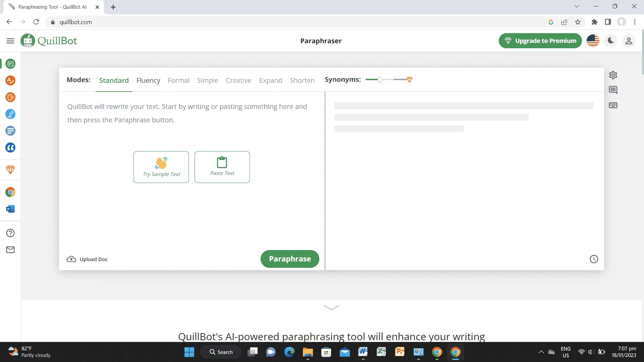
Task: Open File Explorer from the taskbar
Action: [308, 352]
